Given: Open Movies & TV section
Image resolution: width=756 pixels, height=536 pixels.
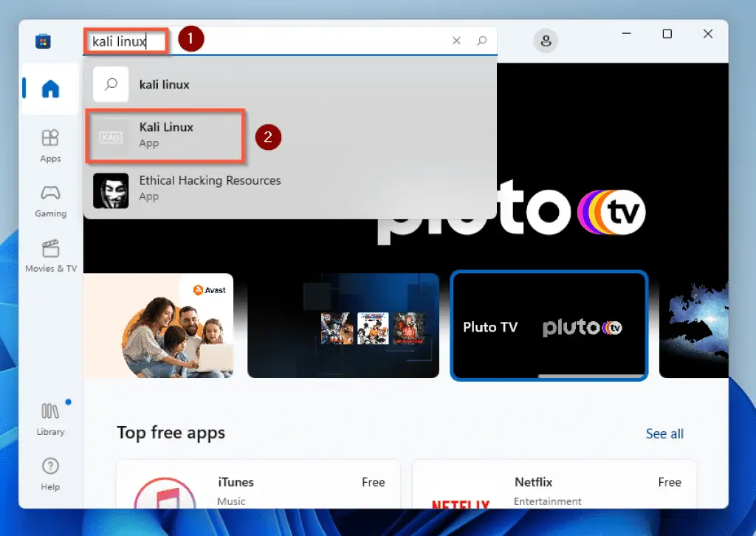Looking at the screenshot, I should [50, 255].
